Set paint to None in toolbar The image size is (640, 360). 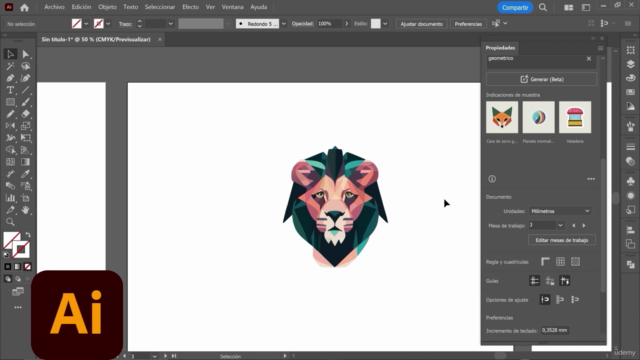27,267
